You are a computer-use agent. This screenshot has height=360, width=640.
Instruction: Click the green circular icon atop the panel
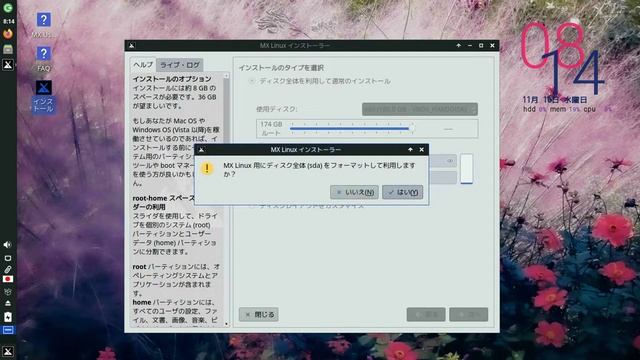point(8,8)
